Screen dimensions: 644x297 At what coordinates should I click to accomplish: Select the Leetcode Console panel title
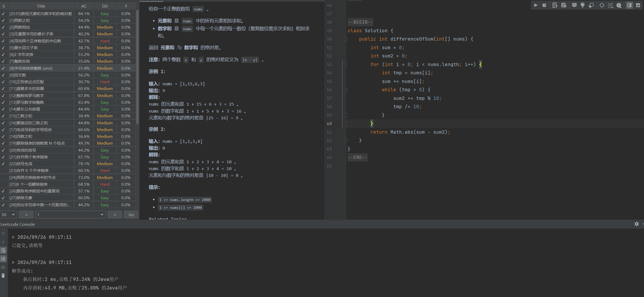18,224
